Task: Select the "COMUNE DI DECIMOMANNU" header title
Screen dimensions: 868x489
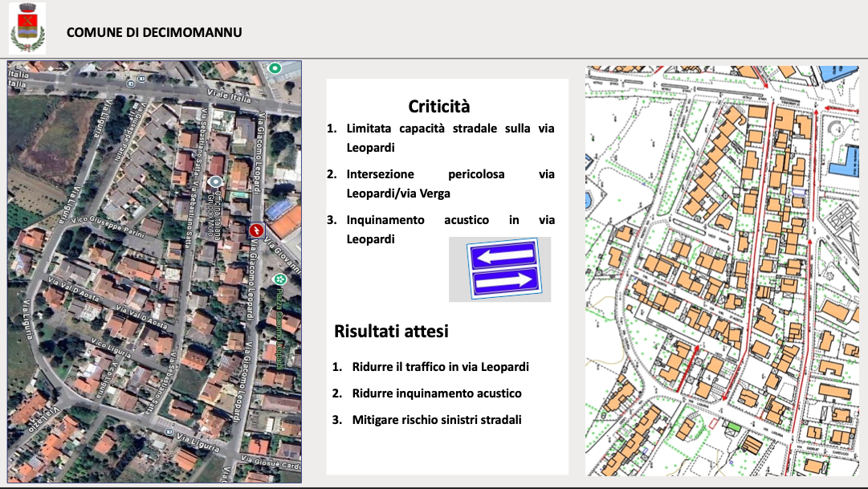Action: click(154, 32)
